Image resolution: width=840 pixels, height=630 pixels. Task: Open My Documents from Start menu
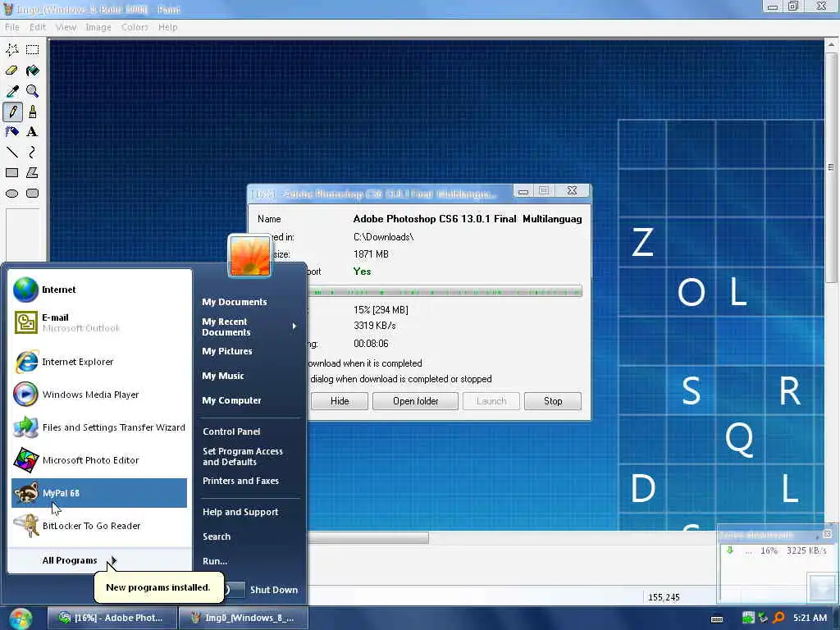tap(234, 302)
